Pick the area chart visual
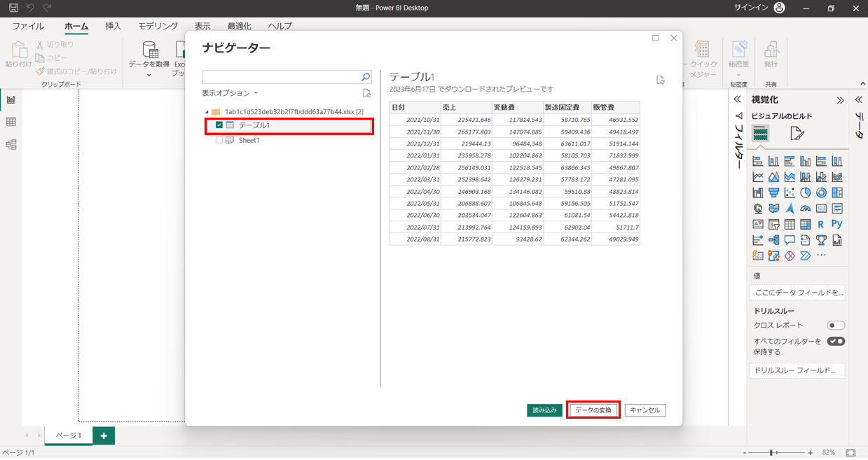The image size is (868, 460). coord(773,177)
